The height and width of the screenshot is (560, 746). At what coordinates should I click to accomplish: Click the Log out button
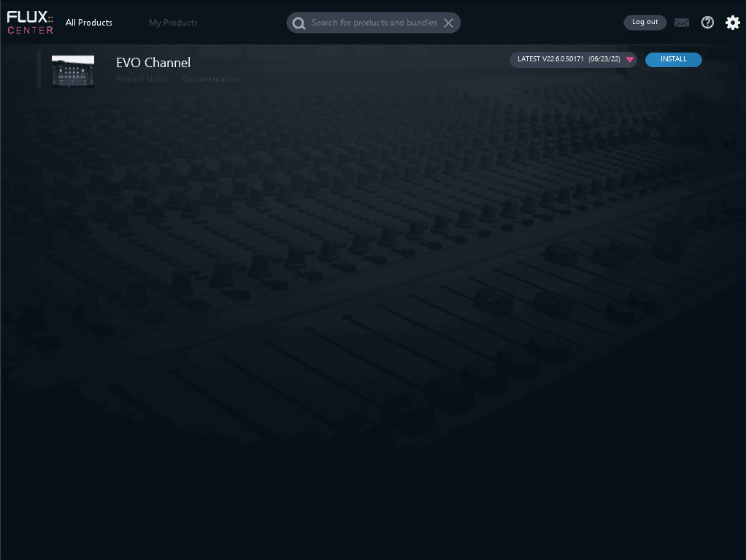[x=645, y=22]
